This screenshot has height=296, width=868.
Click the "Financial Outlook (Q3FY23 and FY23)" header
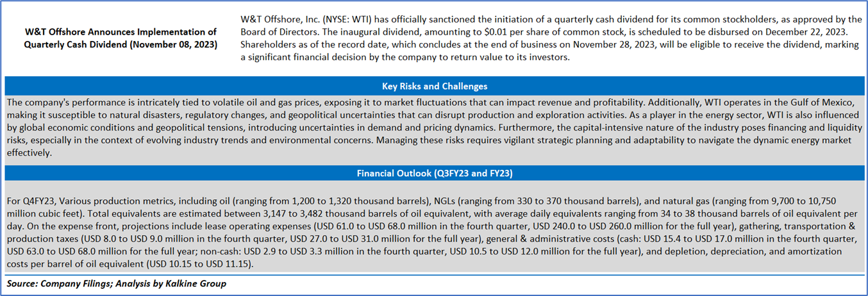433,173
